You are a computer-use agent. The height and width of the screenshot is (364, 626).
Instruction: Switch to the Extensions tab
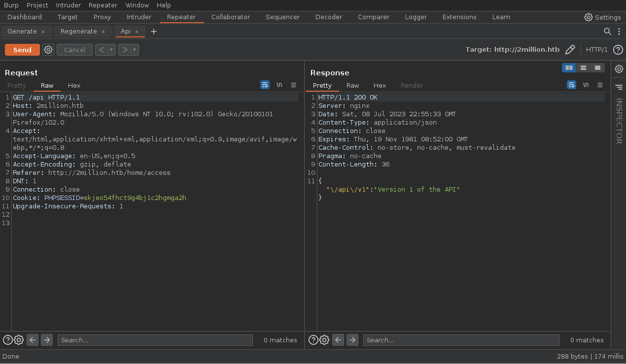point(459,17)
